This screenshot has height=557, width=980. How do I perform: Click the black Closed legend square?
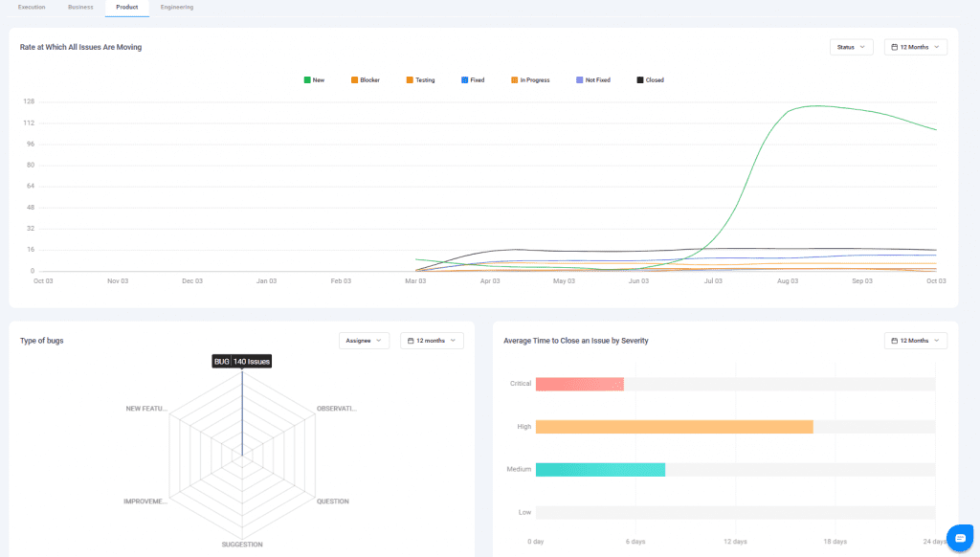pyautogui.click(x=639, y=80)
